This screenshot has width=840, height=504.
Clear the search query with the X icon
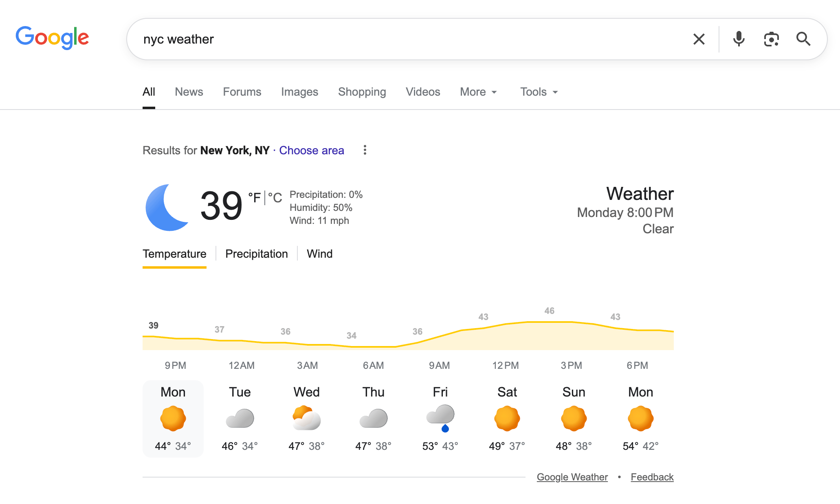[x=699, y=39]
